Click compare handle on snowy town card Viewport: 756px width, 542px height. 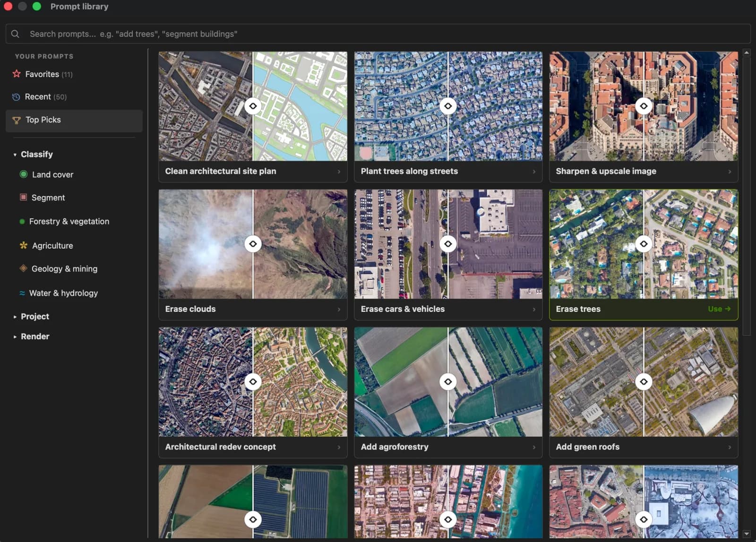pos(644,519)
